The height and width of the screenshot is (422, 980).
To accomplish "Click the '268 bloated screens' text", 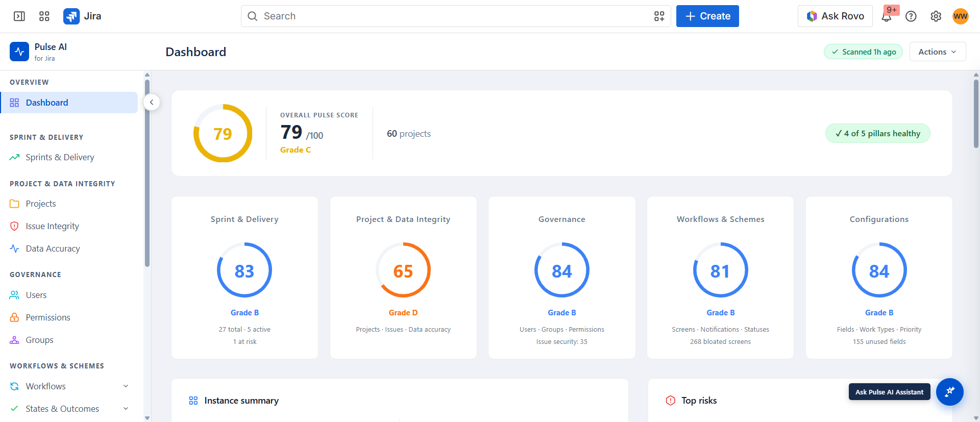I will pyautogui.click(x=720, y=342).
